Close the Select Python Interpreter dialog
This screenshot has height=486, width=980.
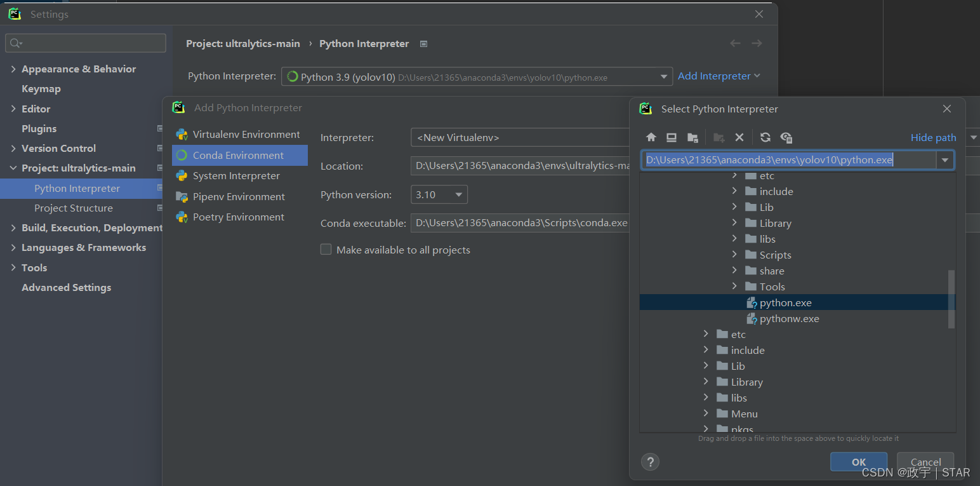tap(946, 109)
